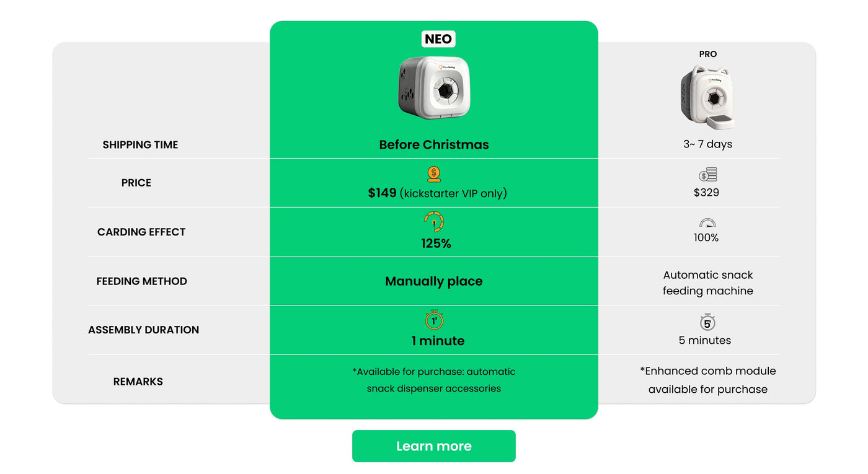Switch to the PRO column header

pyautogui.click(x=707, y=54)
